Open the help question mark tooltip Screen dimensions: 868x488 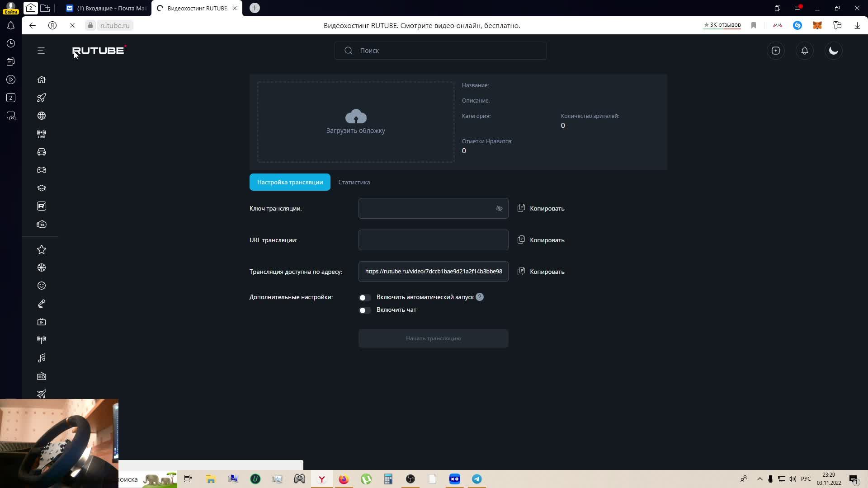point(480,297)
